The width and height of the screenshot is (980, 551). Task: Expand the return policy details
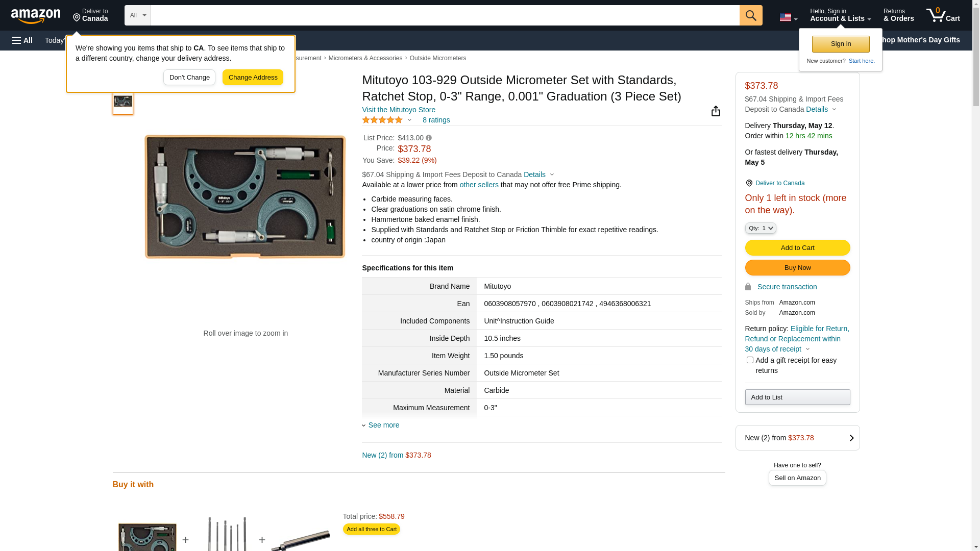click(807, 349)
